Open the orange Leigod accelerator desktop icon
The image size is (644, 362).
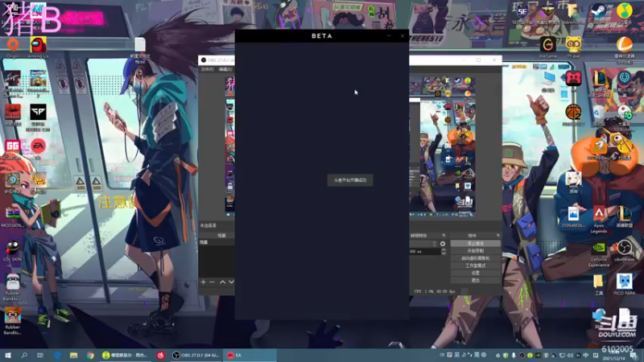(x=625, y=44)
